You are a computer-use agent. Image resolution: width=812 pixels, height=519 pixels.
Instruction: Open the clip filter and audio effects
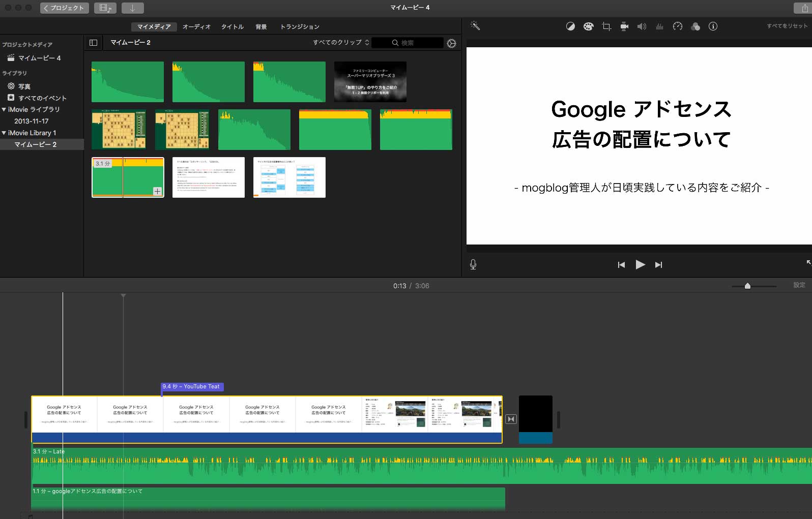coord(695,26)
